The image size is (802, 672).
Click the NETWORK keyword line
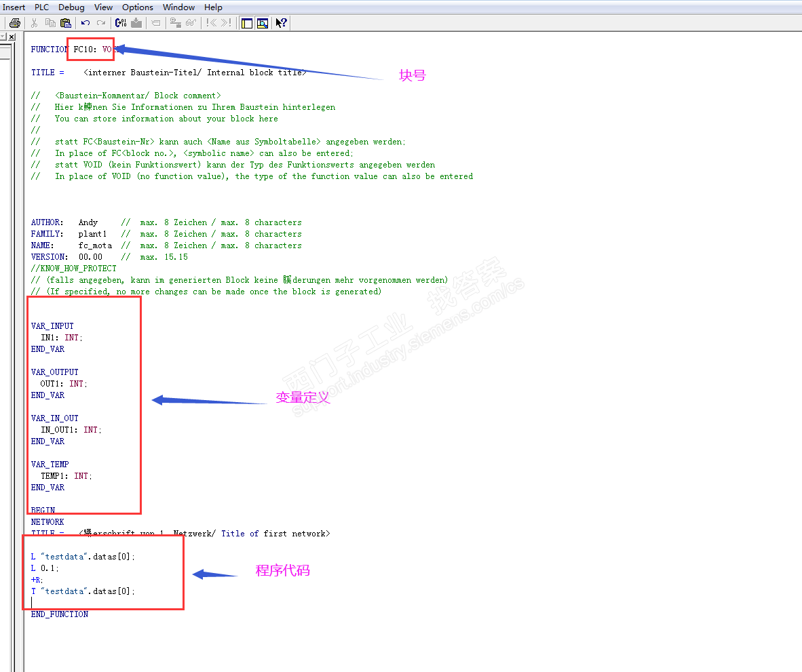[x=47, y=522]
